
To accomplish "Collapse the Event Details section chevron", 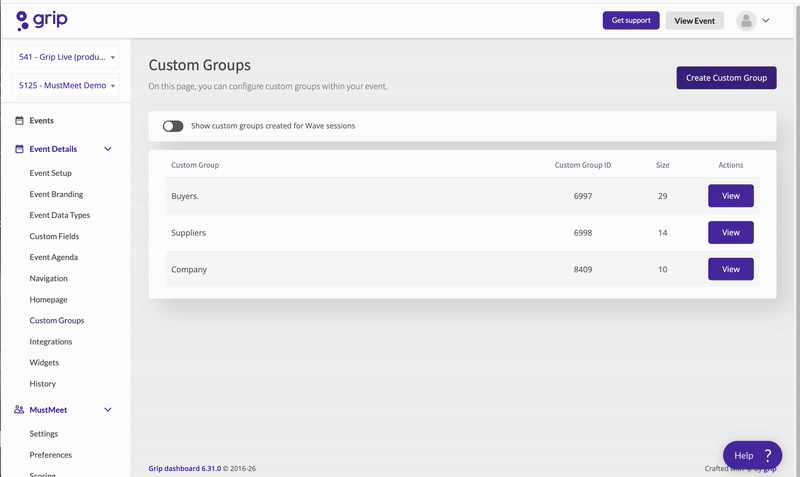I will [108, 149].
